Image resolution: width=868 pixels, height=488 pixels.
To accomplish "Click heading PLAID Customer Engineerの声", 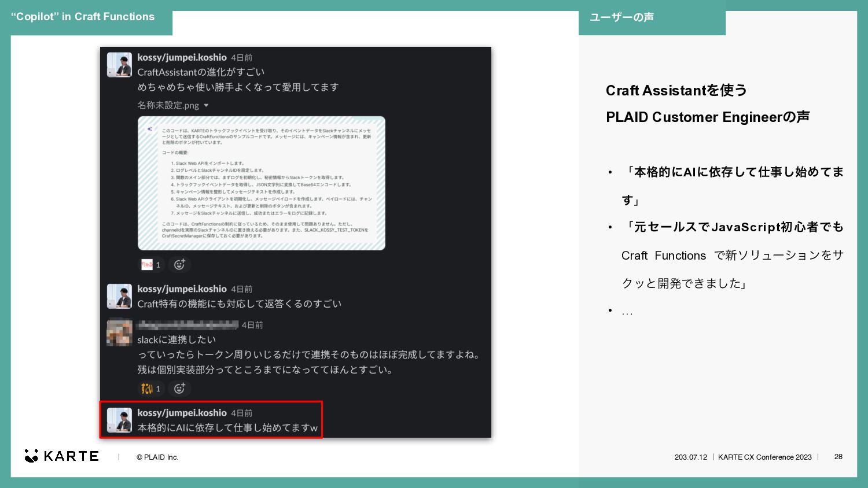I will pyautogui.click(x=708, y=117).
